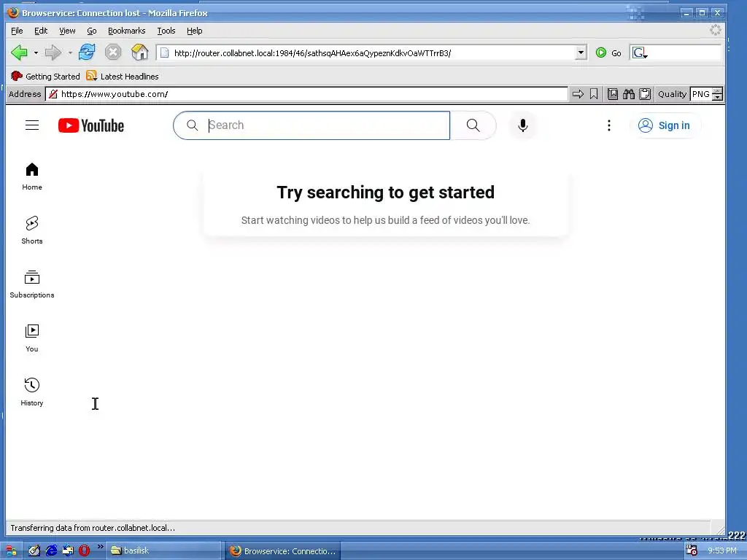The width and height of the screenshot is (747, 560).
Task: Expand the Firefox URL bar dropdown
Action: 581,52
